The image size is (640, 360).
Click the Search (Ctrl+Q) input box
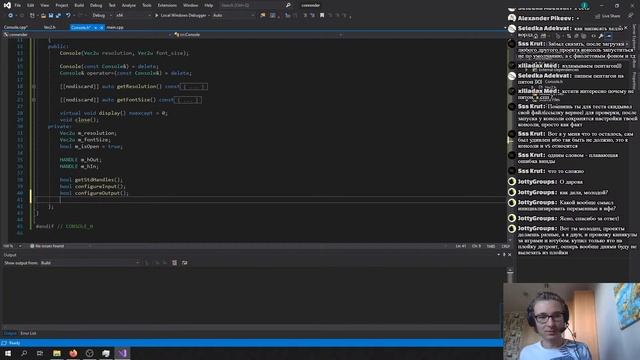[251, 5]
